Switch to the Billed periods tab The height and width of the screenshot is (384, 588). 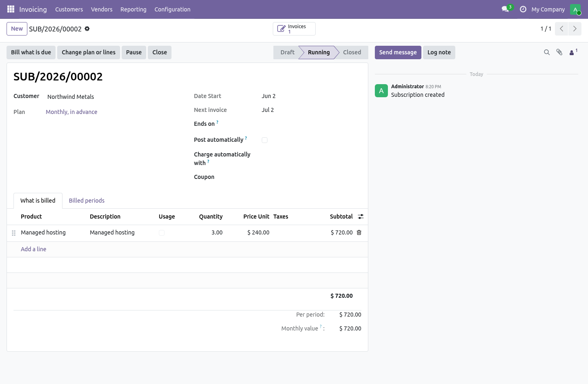[x=87, y=201]
